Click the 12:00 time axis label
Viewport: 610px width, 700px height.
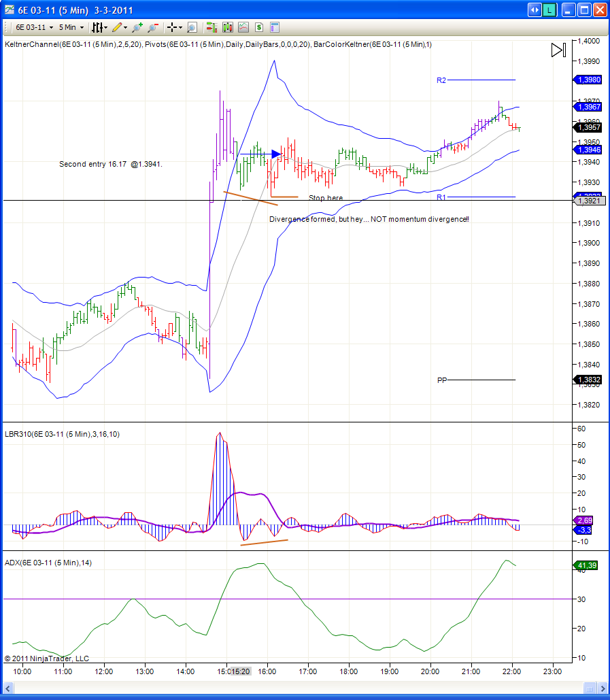[104, 671]
